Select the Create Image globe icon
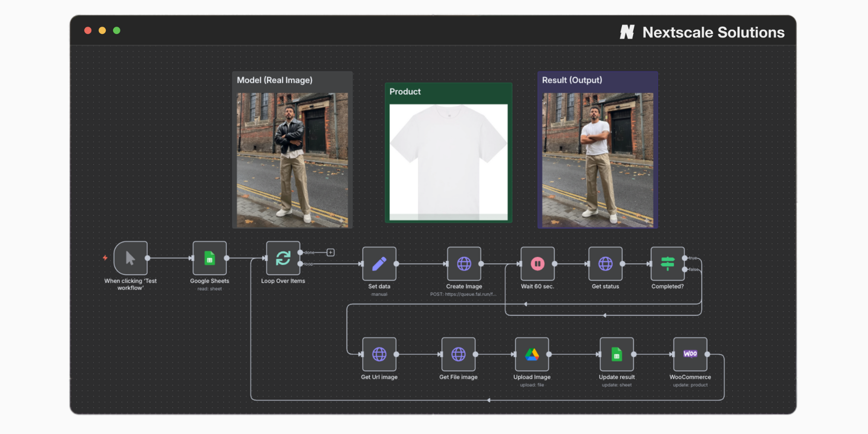The height and width of the screenshot is (434, 868). [x=464, y=263]
